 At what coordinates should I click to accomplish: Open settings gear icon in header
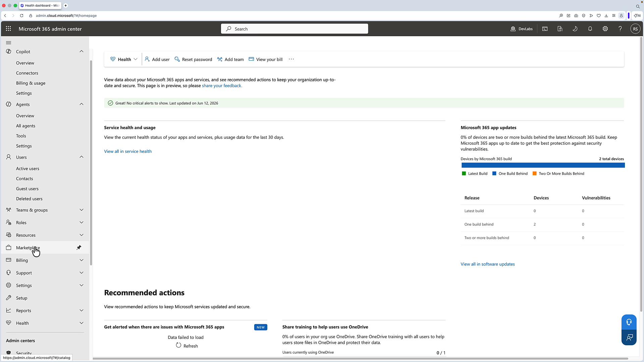click(x=605, y=29)
